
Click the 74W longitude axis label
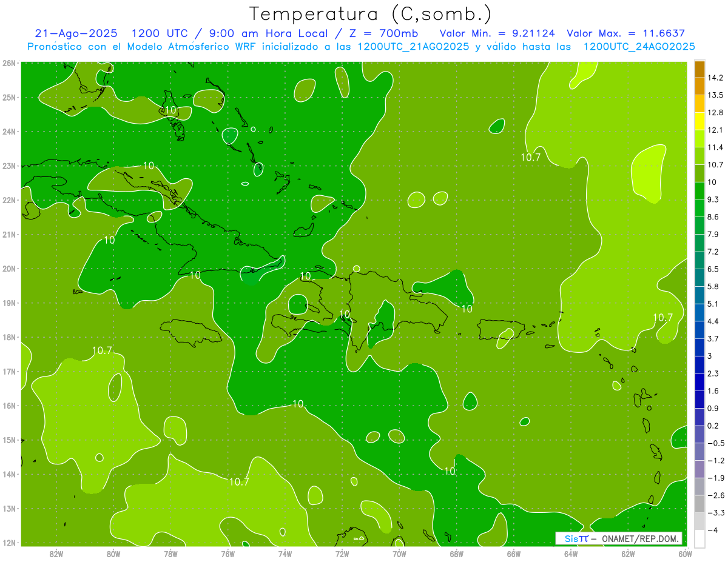coord(285,554)
